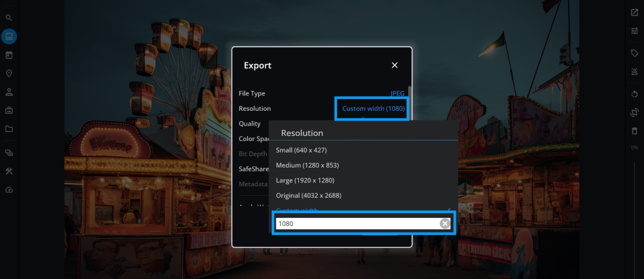
Task: Open the dashboard gauge icon
Action: click(8, 190)
